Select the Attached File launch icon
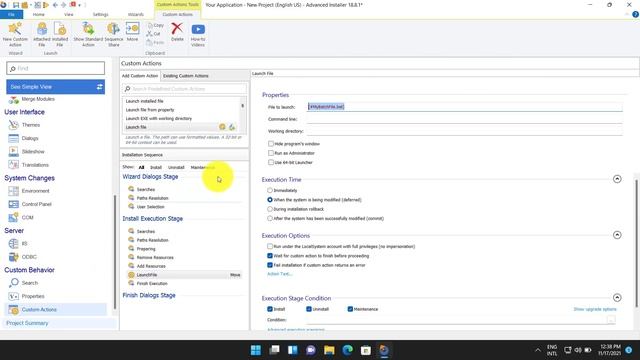 pyautogui.click(x=42, y=34)
